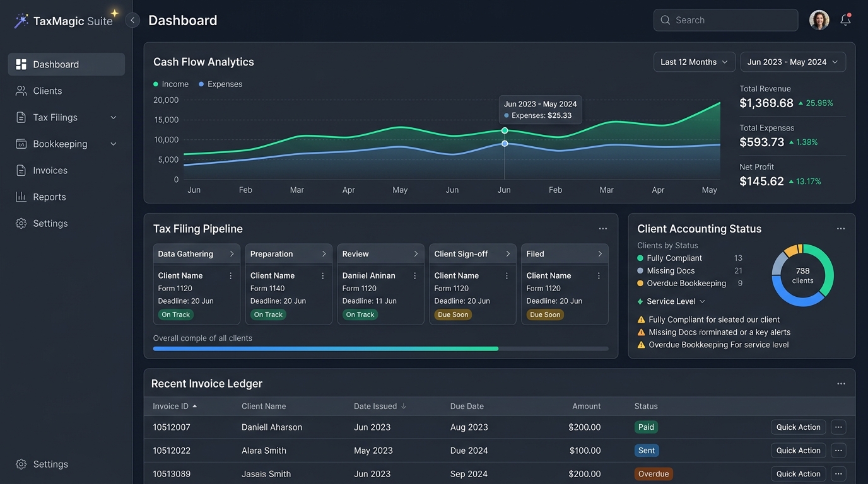Screen dimensions: 868x484
Task: Open Preparation card kebab menu
Action: coord(323,276)
